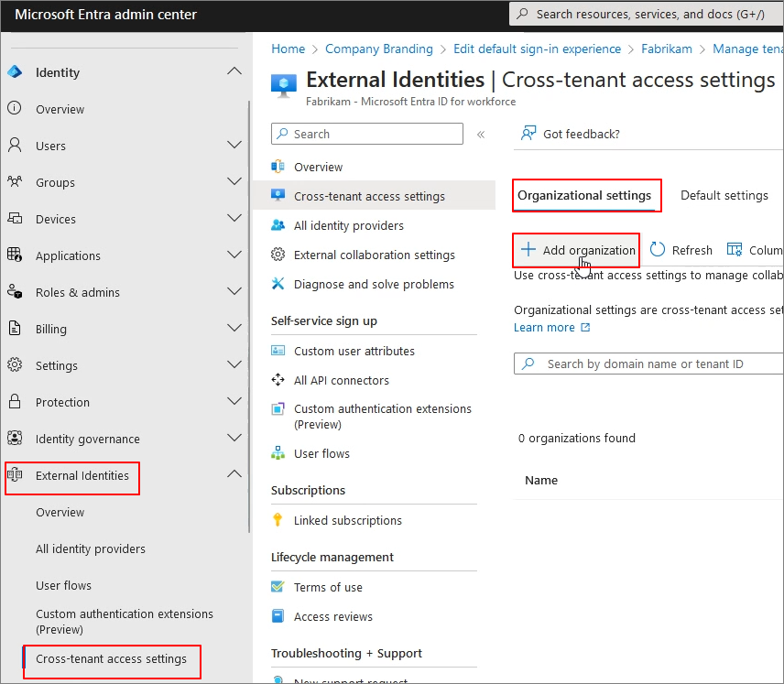Viewport: 784px width, 684px height.
Task: Click the Overview info icon under Identity
Action: pos(15,108)
